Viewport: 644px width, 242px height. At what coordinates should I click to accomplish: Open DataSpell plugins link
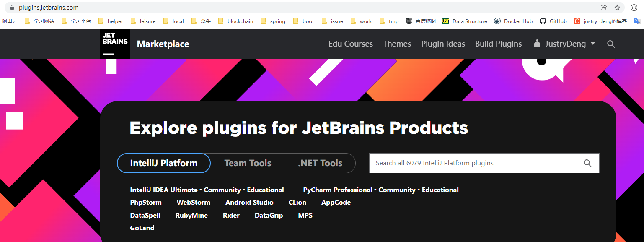click(145, 216)
